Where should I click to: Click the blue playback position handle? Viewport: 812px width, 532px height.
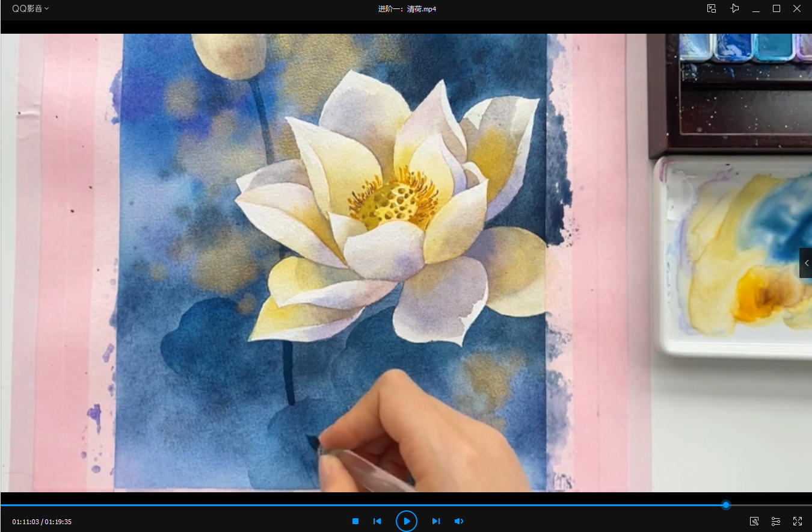click(x=726, y=505)
